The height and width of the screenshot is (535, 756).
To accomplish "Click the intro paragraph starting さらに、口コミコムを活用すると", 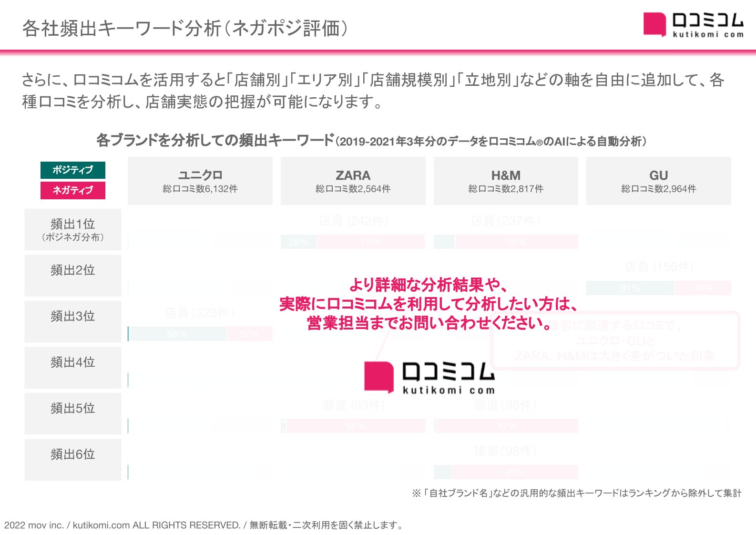I will click(373, 90).
